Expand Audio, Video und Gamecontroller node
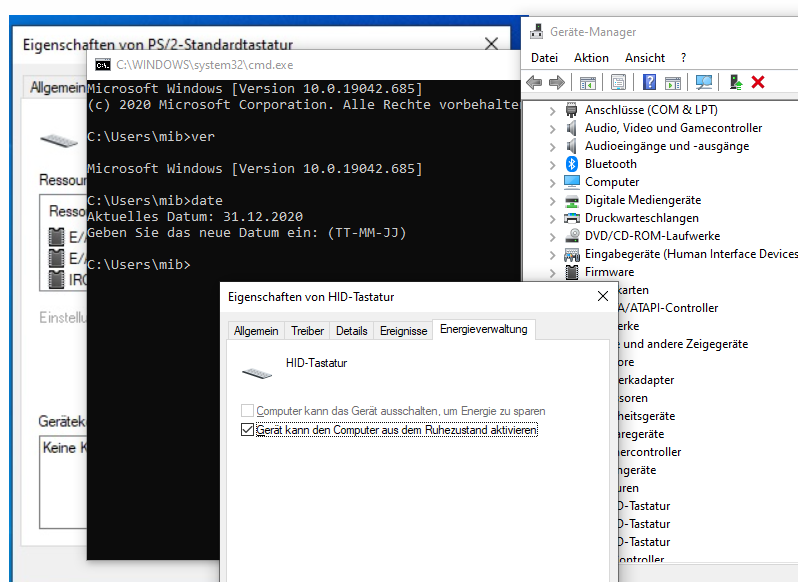Image resolution: width=798 pixels, height=582 pixels. click(x=553, y=129)
